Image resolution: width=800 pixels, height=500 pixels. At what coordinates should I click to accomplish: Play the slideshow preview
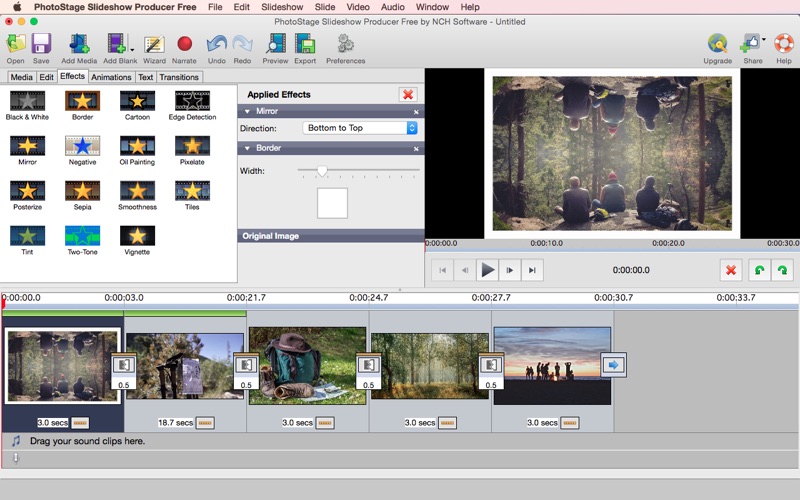click(x=487, y=270)
